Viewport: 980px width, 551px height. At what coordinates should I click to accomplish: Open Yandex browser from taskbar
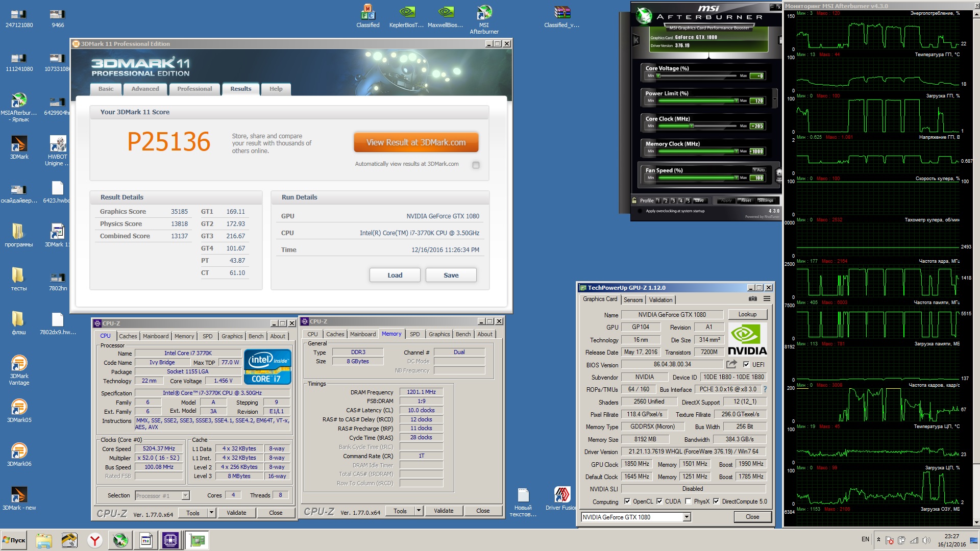click(x=94, y=540)
